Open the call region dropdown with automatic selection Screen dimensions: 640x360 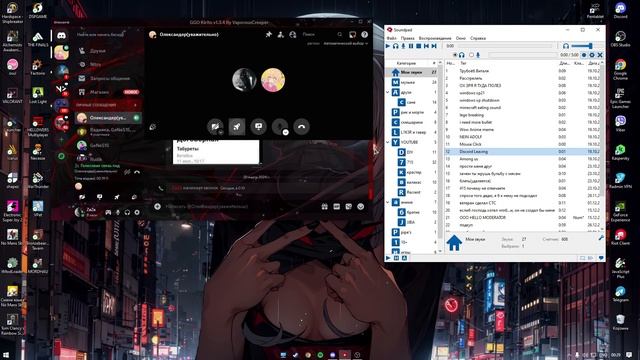pos(346,43)
